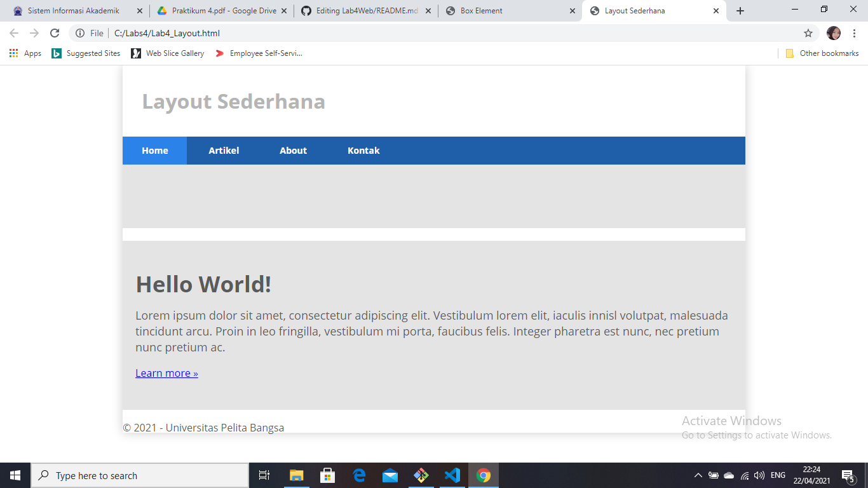Switch to the Box Element tab
The width and height of the screenshot is (868, 488).
pos(508,10)
